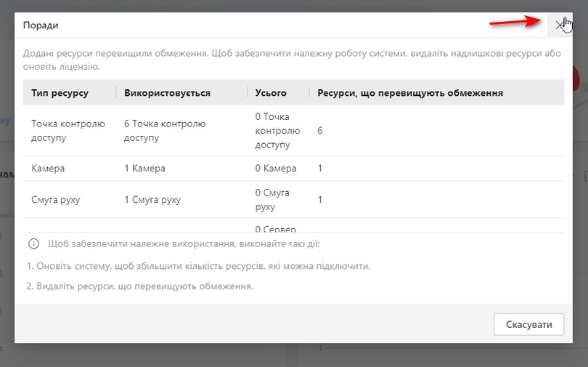Close the Поради dialog with the X icon
Screen dimensions: 588x367
pyautogui.click(x=559, y=25)
